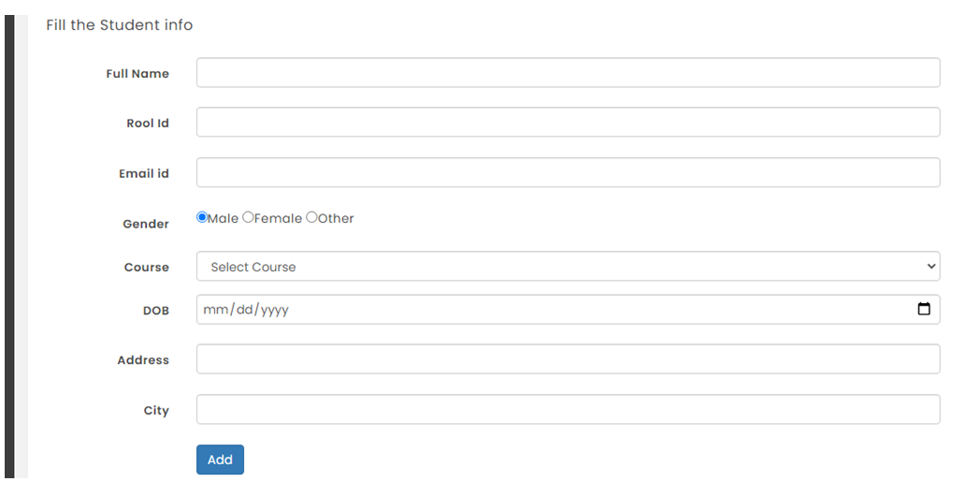The width and height of the screenshot is (980, 496).
Task: Focus the City text field
Action: (x=569, y=409)
